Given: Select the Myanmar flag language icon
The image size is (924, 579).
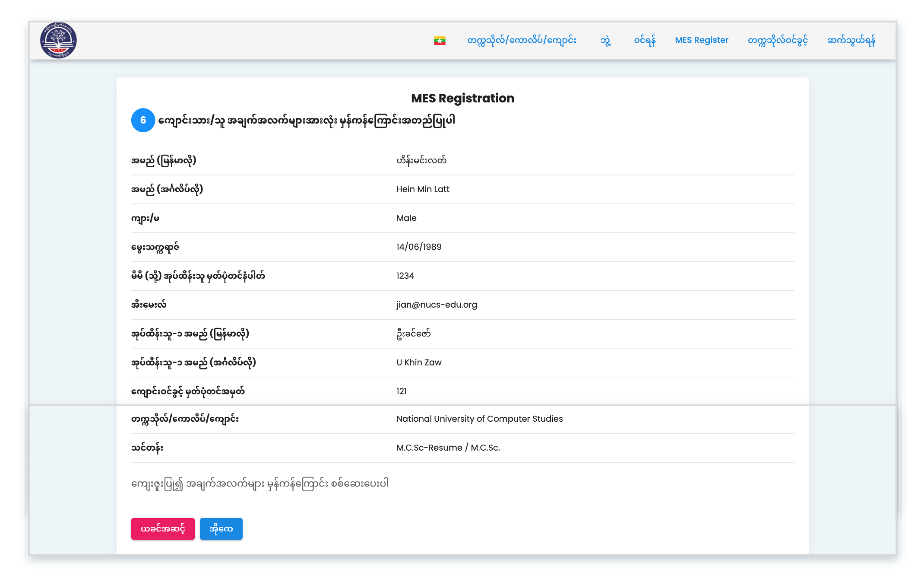Looking at the screenshot, I should click(x=440, y=41).
